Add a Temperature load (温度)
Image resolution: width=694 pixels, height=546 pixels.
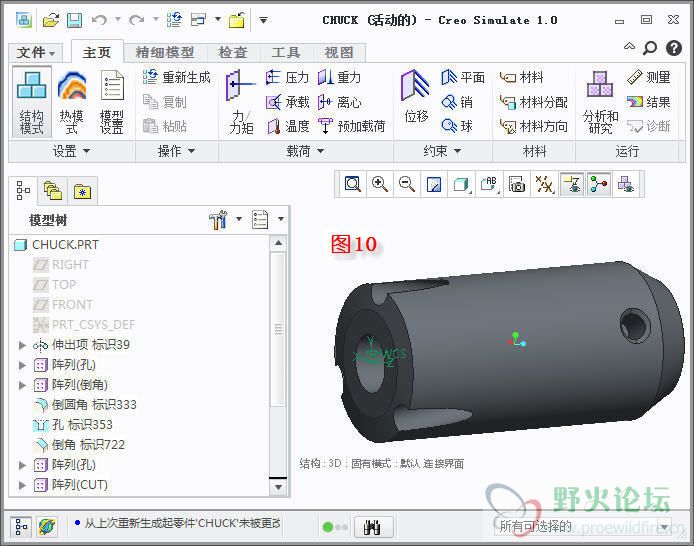point(287,127)
